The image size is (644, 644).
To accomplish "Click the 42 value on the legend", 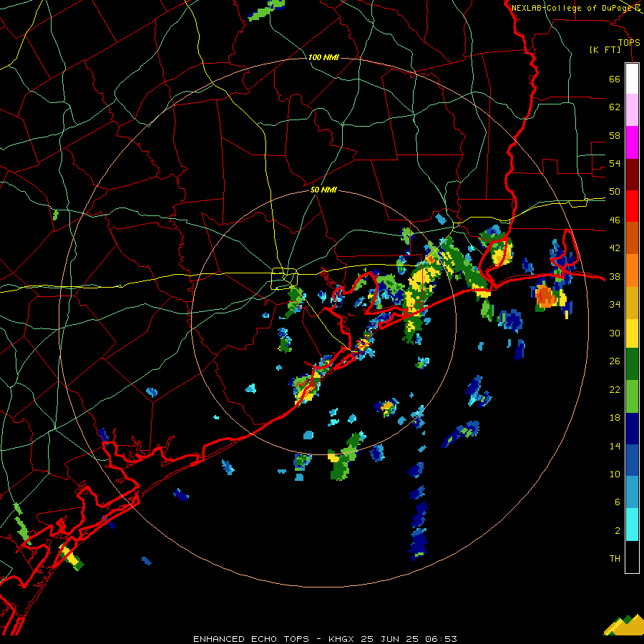I will 615,248.
